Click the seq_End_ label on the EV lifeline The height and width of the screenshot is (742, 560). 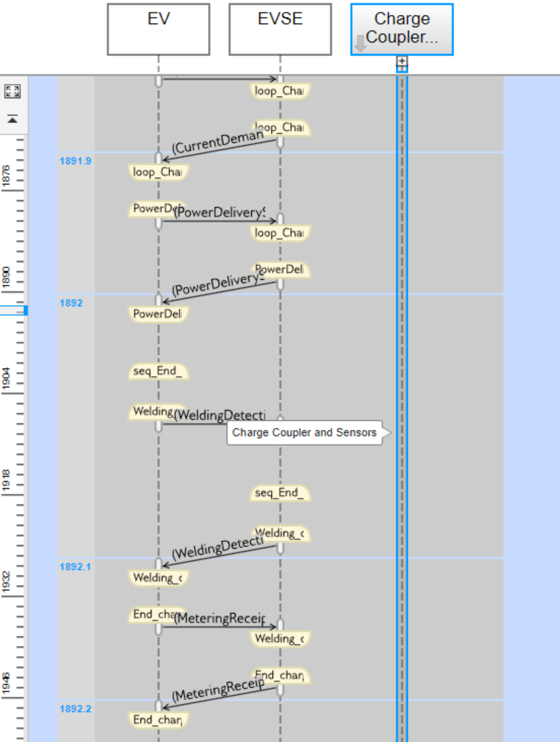pos(158,371)
